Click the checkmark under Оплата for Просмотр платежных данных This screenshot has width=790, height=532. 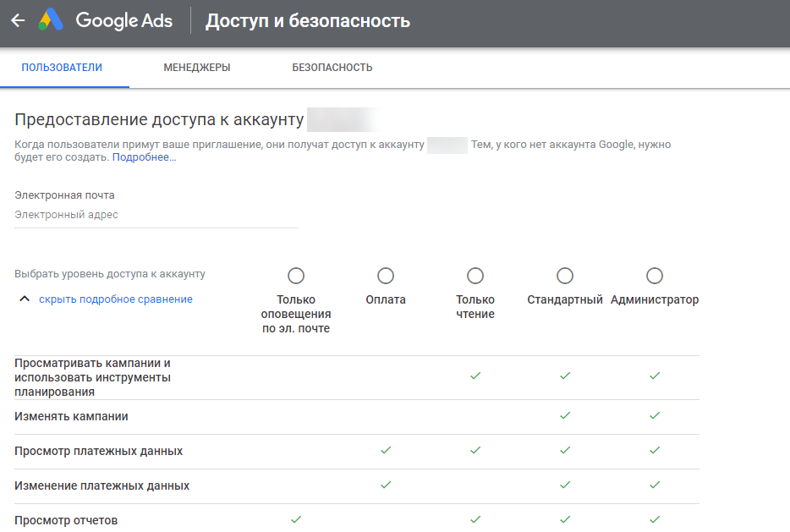[385, 451]
